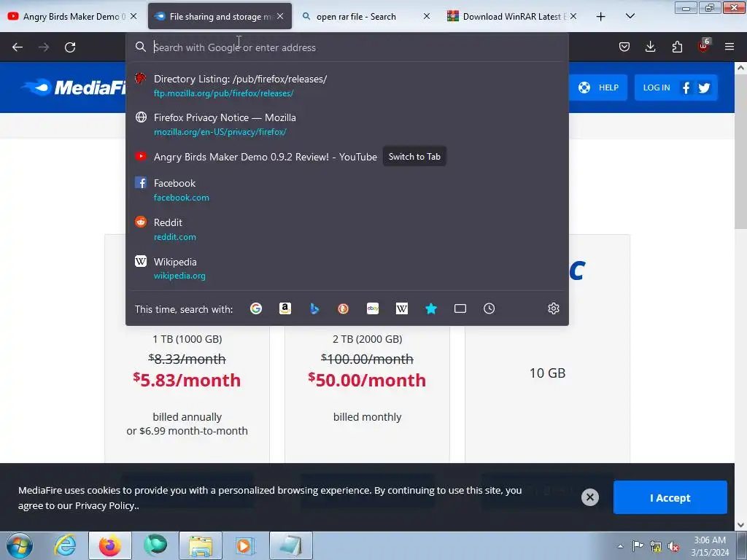Open the Windows Start menu
The height and width of the screenshot is (560, 747).
pos(20,545)
